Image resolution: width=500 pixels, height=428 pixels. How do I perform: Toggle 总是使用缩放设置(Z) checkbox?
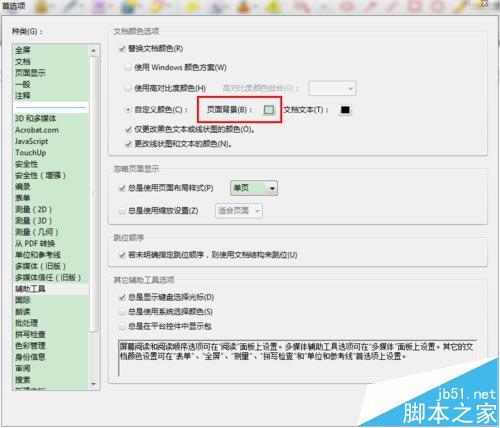pyautogui.click(x=122, y=211)
